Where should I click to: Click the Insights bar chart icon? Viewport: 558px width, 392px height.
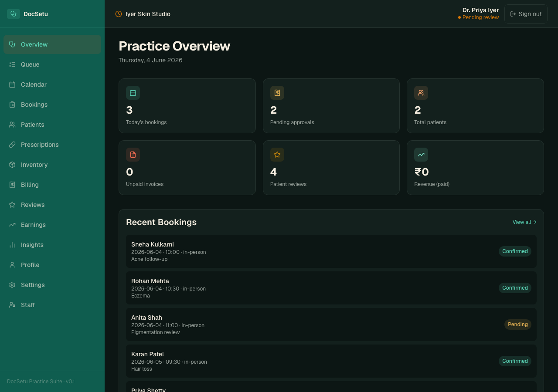[12, 245]
